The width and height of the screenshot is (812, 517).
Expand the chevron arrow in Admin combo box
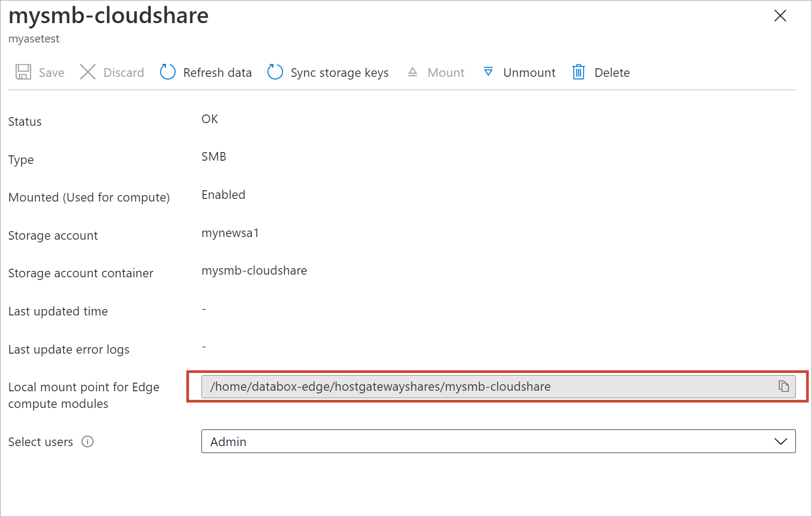(780, 442)
